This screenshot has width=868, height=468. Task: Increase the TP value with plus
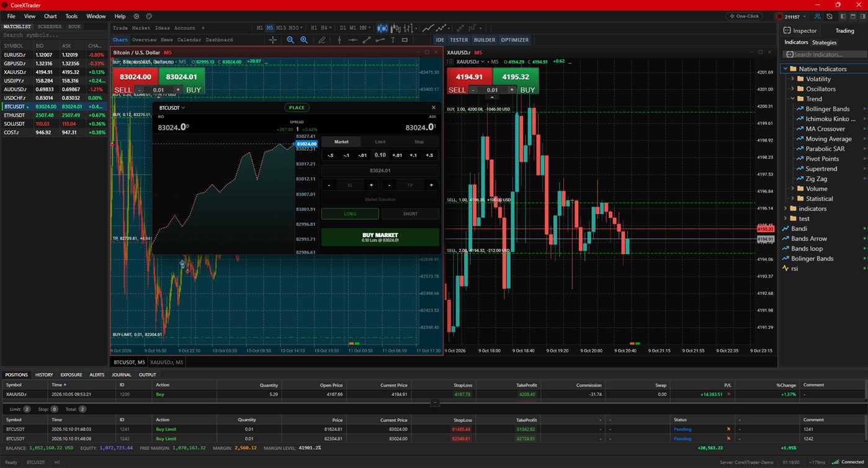coord(431,185)
